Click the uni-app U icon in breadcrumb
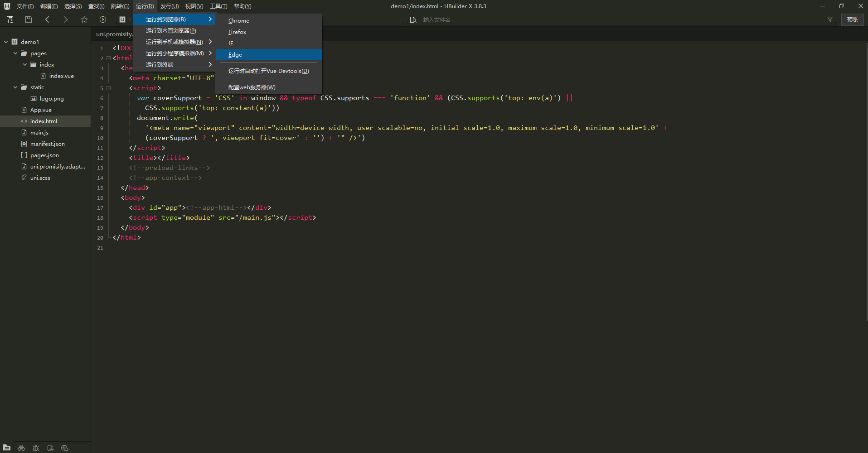Image resolution: width=868 pixels, height=453 pixels. click(x=122, y=19)
